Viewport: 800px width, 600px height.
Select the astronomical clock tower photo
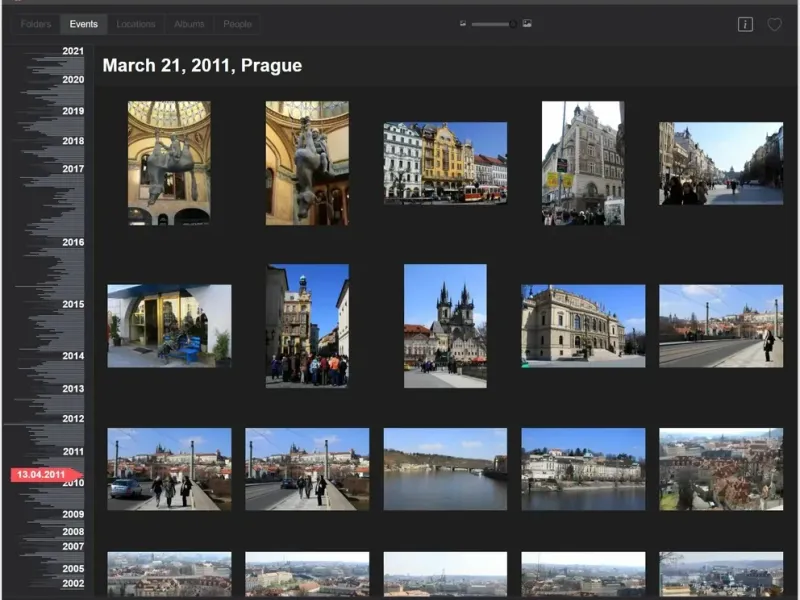pyautogui.click(x=307, y=325)
